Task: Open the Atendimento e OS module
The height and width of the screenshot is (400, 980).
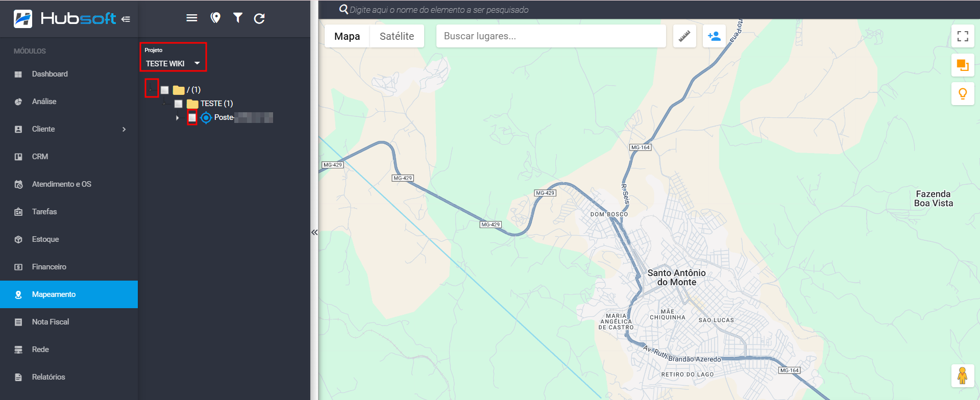Action: point(69,184)
